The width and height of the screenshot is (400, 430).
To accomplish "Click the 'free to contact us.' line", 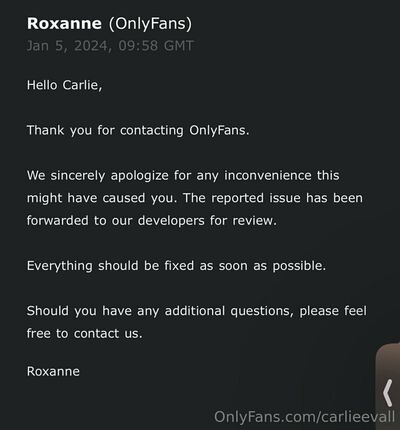I will [x=85, y=333].
